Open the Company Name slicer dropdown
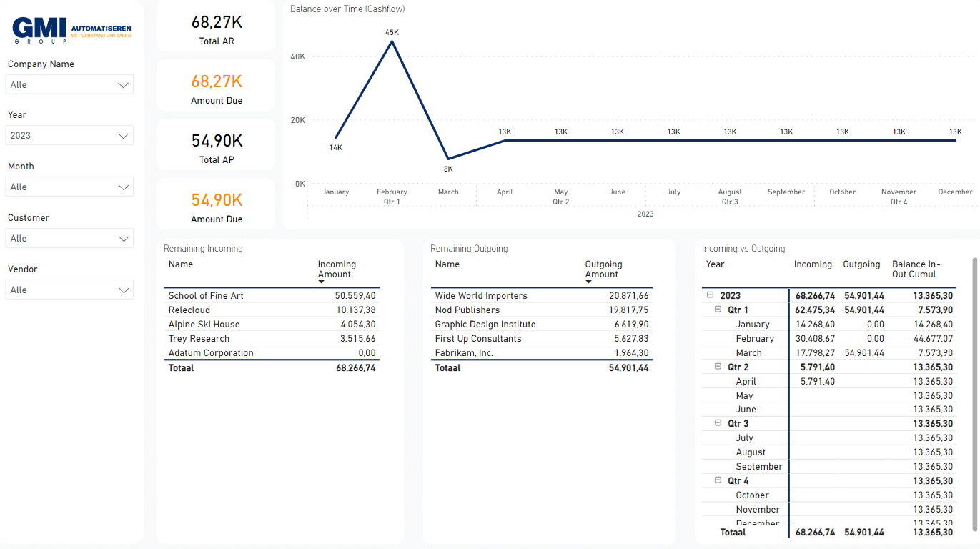This screenshot has width=980, height=549. (x=123, y=84)
